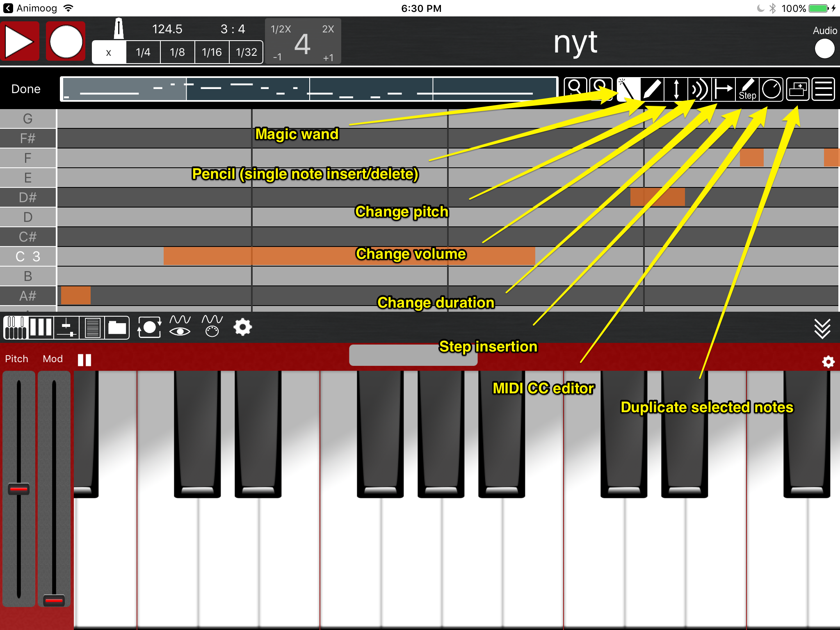Select the orange A# note

[76, 295]
